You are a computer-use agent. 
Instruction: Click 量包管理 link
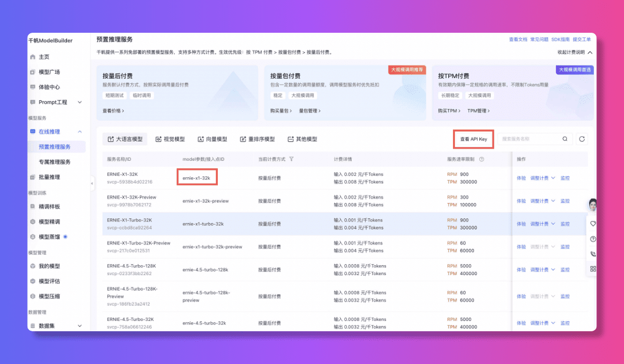click(x=310, y=111)
